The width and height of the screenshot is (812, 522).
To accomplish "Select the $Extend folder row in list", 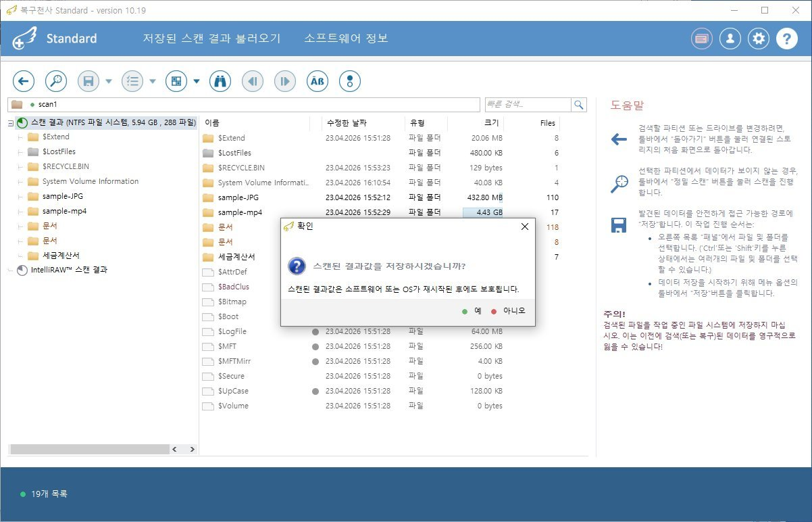I will [x=382, y=138].
